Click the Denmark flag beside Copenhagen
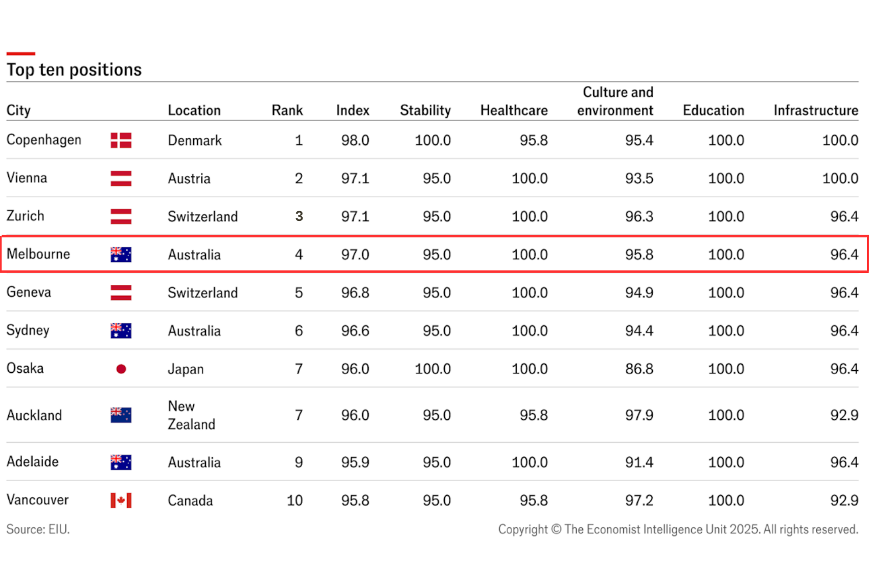This screenshot has height=588, width=869. pyautogui.click(x=121, y=140)
